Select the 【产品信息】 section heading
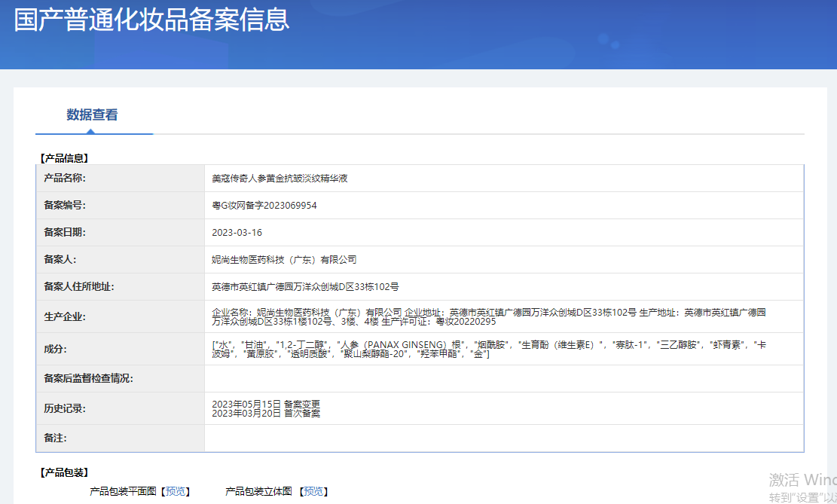Image resolution: width=837 pixels, height=504 pixels. pos(64,158)
